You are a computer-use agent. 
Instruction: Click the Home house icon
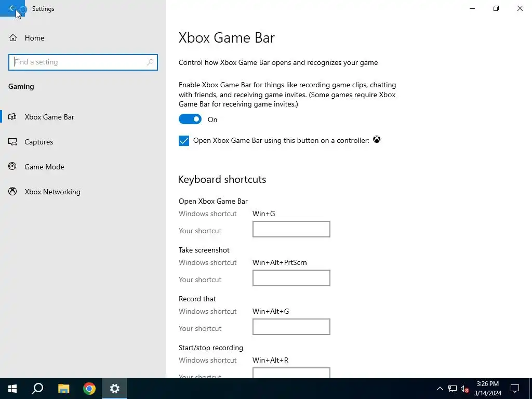click(13, 38)
